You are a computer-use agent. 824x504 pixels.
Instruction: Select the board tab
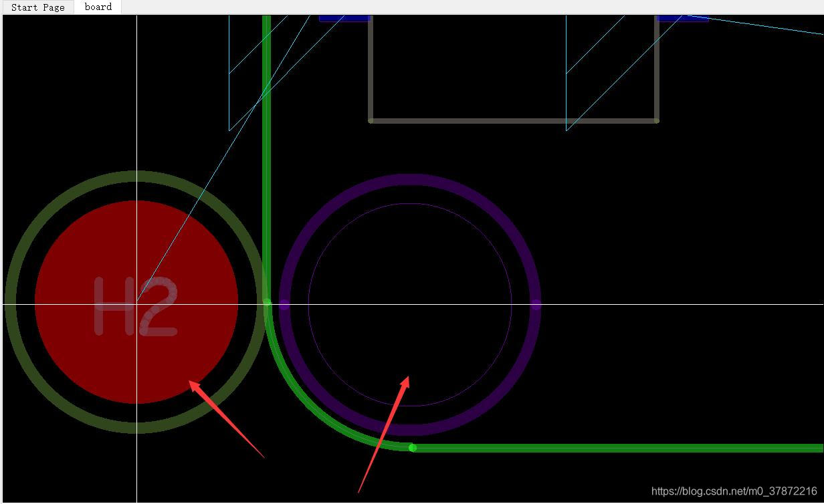tap(98, 7)
